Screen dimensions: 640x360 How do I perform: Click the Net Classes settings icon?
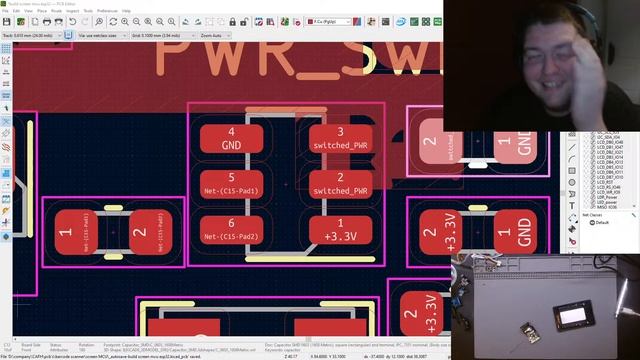634,215
